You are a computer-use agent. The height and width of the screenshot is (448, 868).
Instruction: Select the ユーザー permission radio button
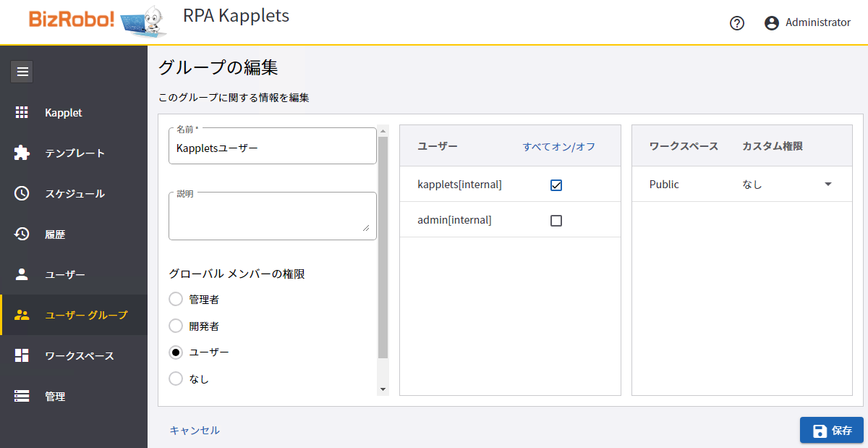tap(176, 352)
